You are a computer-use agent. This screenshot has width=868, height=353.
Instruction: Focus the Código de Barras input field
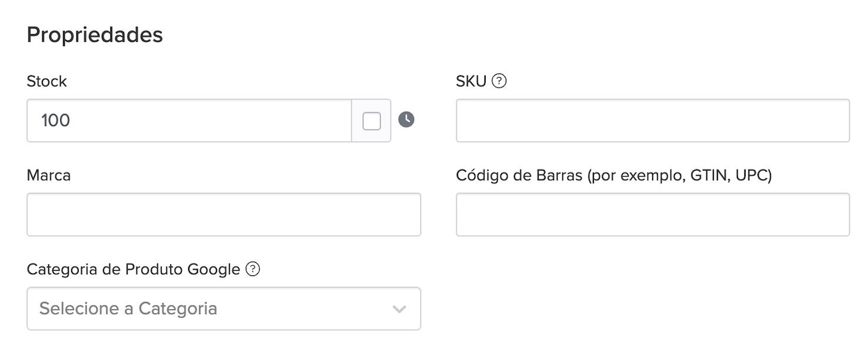pos(653,215)
